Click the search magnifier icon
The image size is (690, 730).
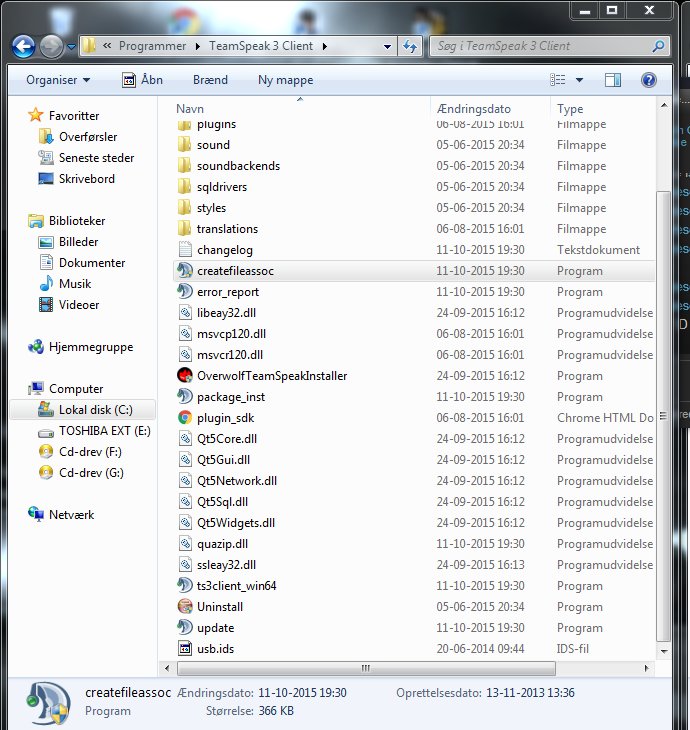pos(658,46)
